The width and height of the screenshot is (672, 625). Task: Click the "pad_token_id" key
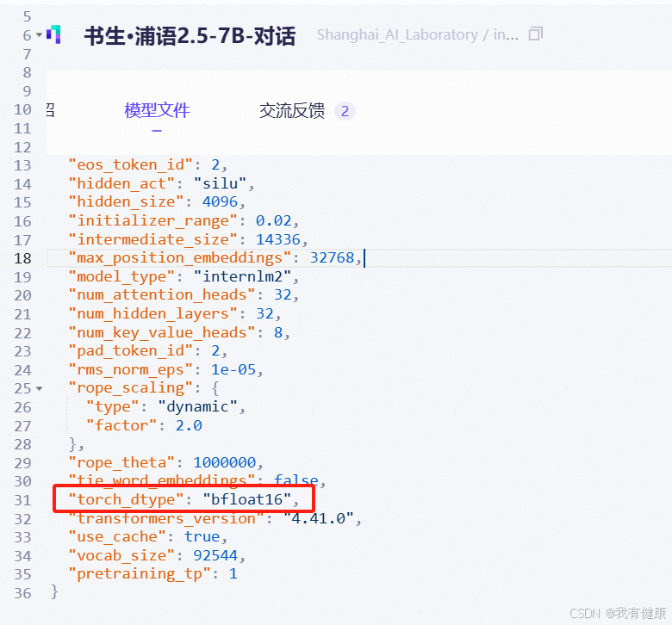131,351
